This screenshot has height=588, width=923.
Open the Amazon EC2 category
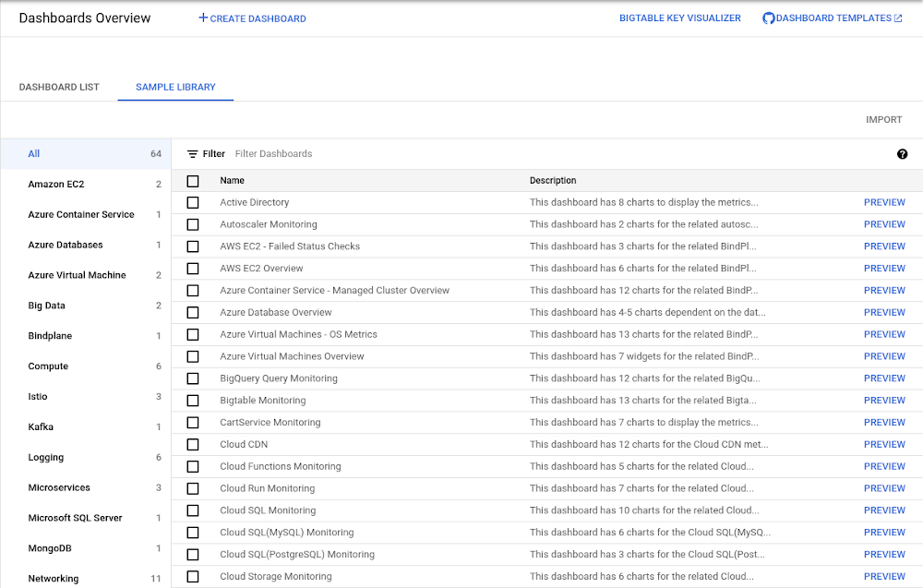86,185
